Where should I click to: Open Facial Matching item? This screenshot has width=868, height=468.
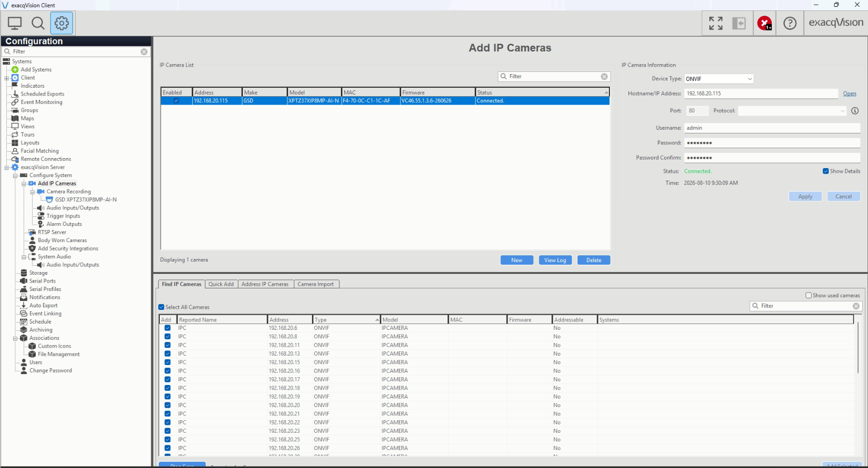[39, 151]
